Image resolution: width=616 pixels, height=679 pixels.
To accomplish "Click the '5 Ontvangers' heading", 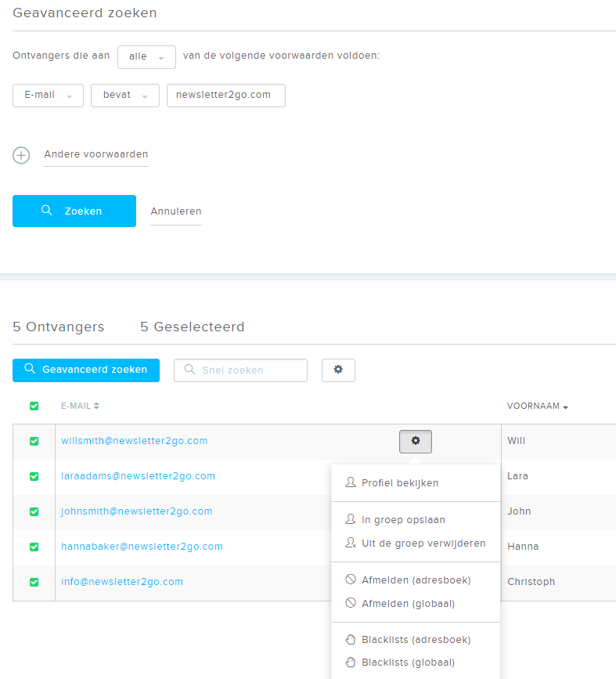I will click(x=59, y=327).
